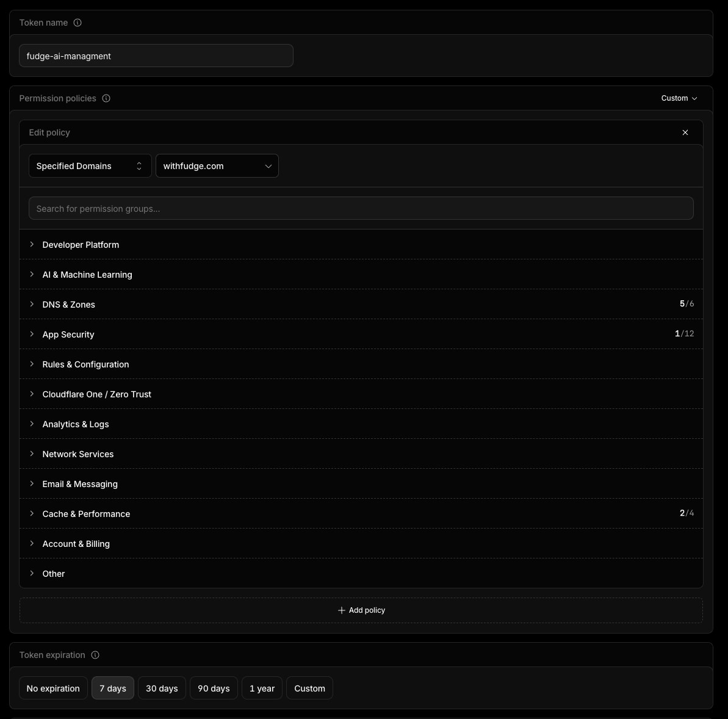Viewport: 728px width, 719px height.
Task: Expand Cloudflare One / Zero Trust group
Action: point(361,394)
